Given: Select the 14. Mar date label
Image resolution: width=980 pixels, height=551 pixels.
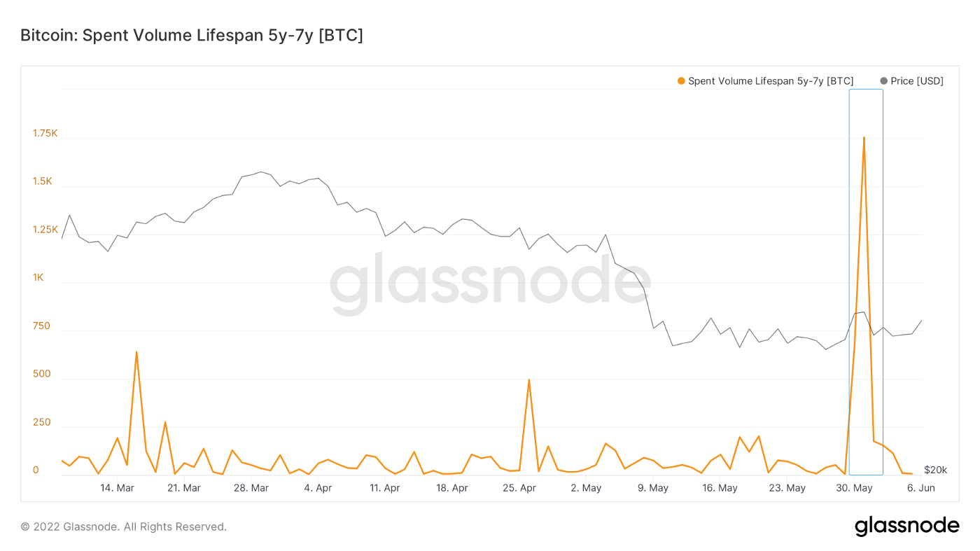Looking at the screenshot, I should pos(117,488).
